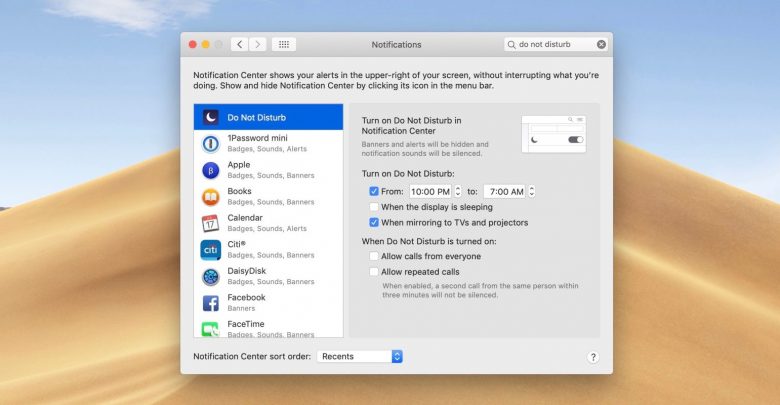Click the 1Password mini app icon
780x405 pixels.
[x=211, y=144]
